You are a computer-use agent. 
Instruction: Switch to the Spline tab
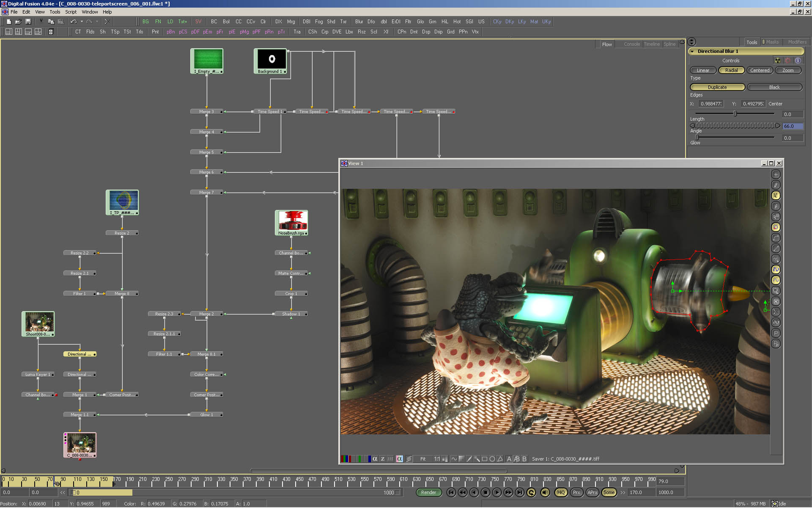pos(669,44)
